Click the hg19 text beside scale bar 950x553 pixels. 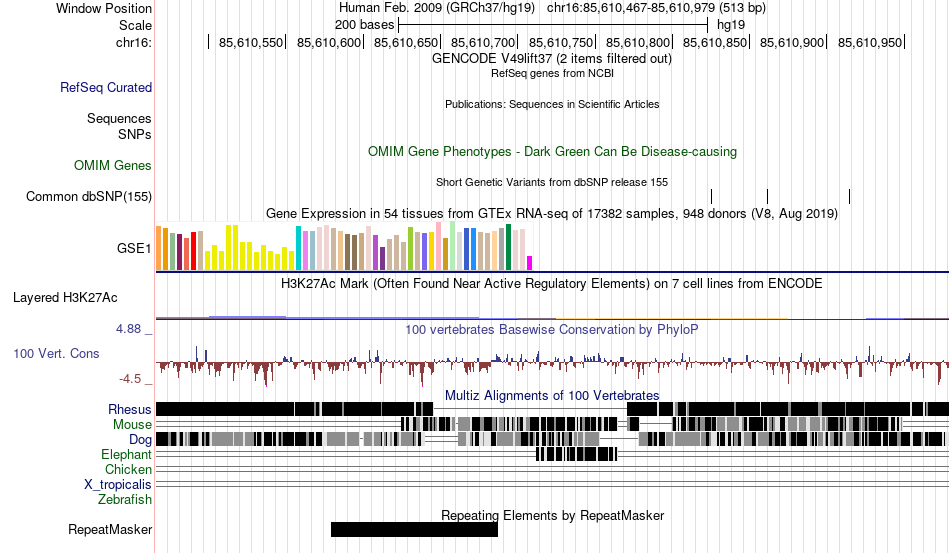731,25
